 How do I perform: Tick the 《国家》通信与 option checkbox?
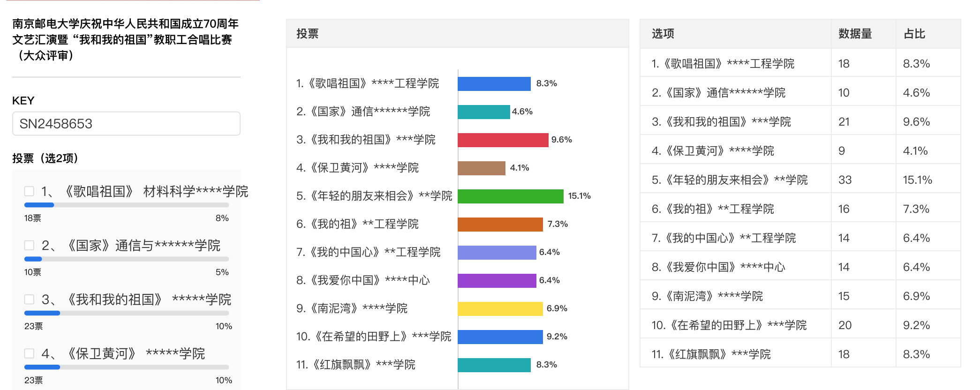29,245
